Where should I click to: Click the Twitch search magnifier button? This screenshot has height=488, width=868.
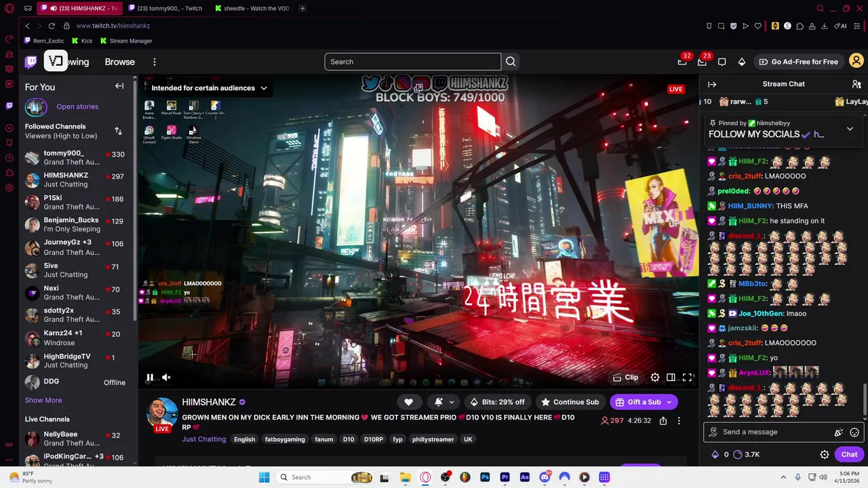coord(511,62)
